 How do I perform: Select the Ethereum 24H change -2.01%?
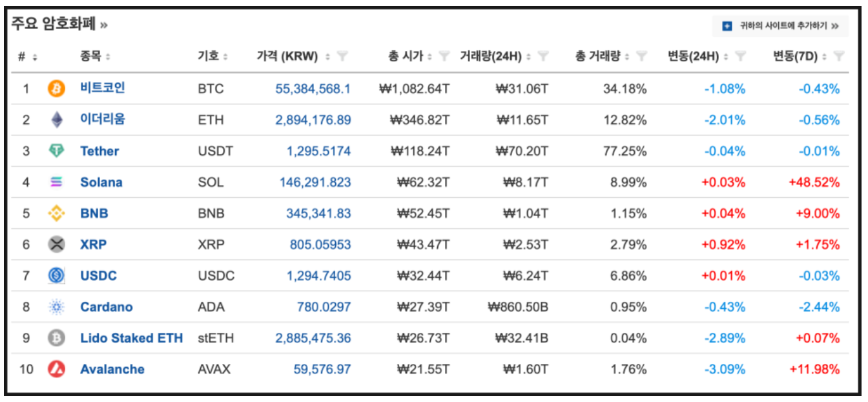click(x=723, y=120)
